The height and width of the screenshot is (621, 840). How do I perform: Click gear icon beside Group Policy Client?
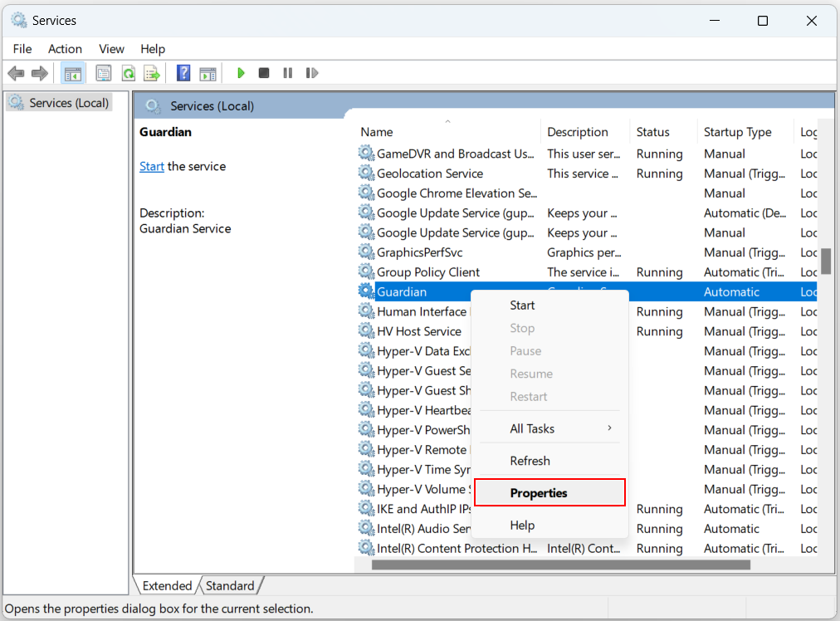pyautogui.click(x=366, y=271)
